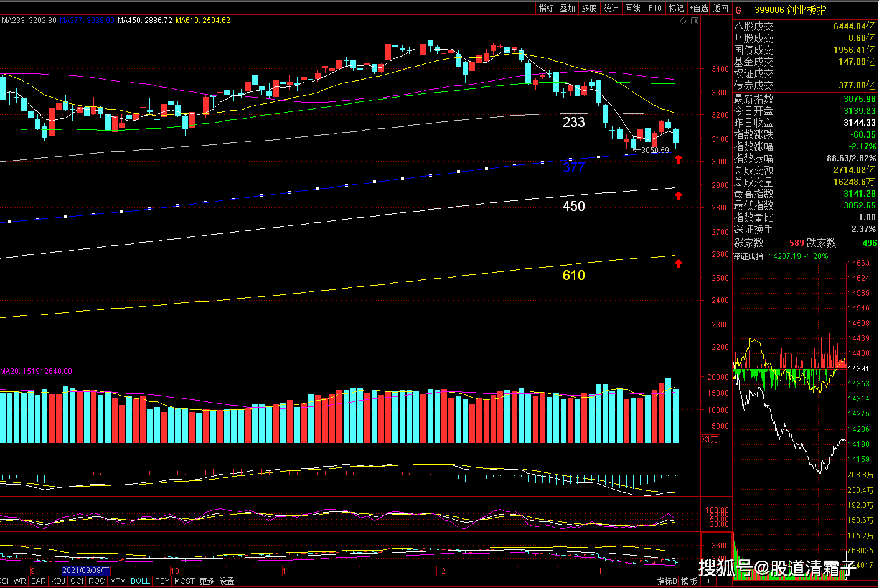This screenshot has width=879, height=588.
Task: Click the 2021/09/08 date marker on timeline
Action: (86, 571)
